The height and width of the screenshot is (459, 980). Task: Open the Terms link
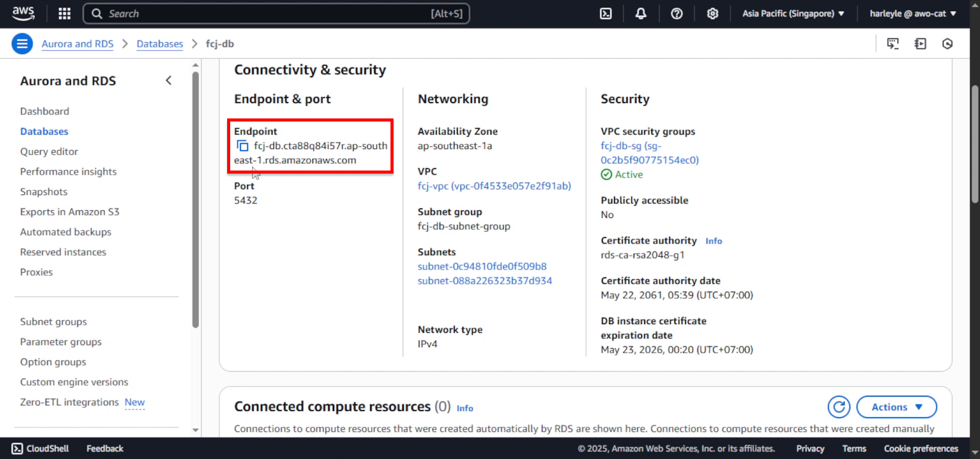(854, 448)
